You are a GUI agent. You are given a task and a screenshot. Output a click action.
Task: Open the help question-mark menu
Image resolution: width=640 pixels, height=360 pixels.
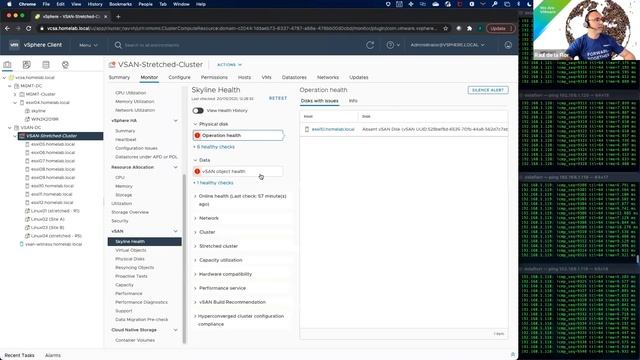tap(393, 45)
